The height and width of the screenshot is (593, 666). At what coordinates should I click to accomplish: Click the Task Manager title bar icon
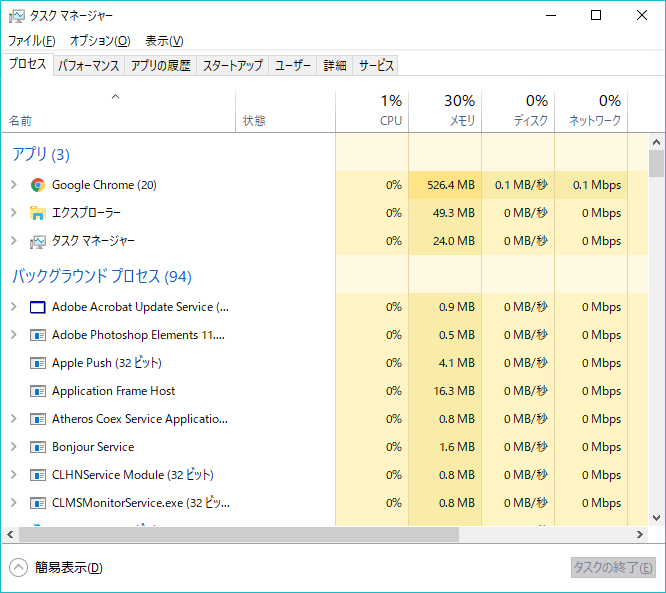pyautogui.click(x=17, y=16)
